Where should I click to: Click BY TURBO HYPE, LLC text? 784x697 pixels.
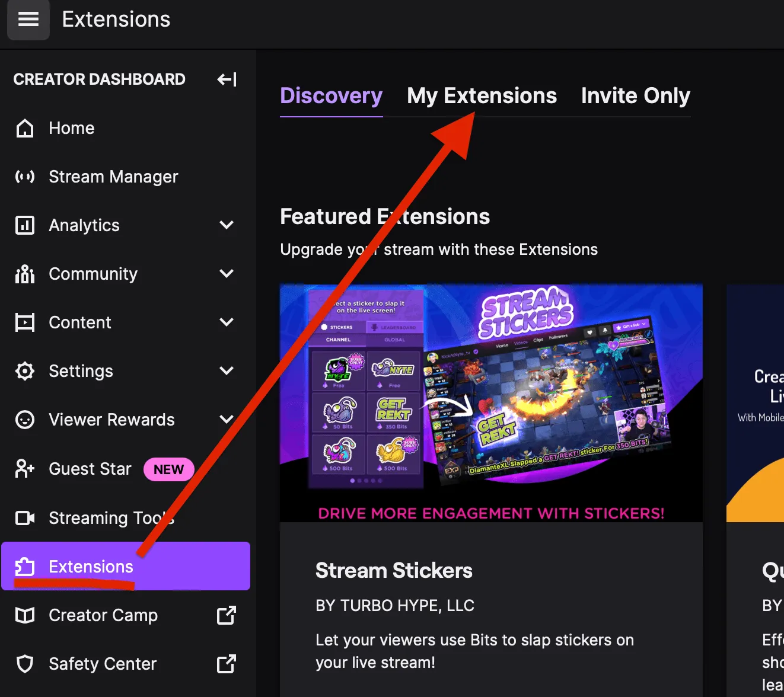pos(395,606)
